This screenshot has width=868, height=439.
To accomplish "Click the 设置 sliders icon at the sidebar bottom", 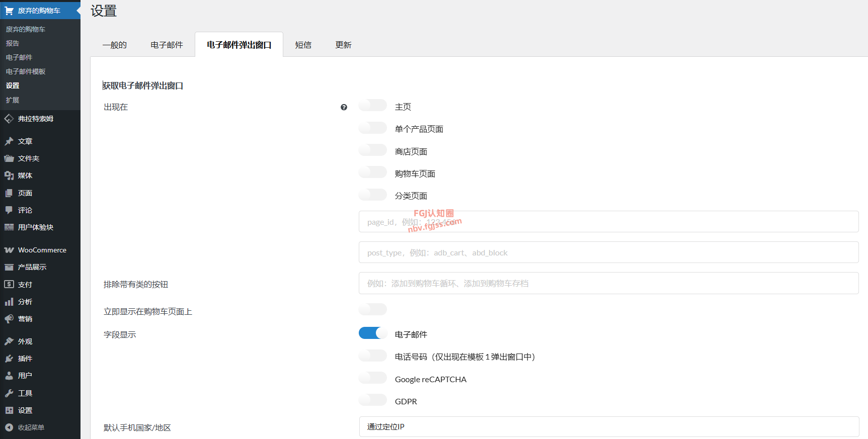I will pos(9,410).
